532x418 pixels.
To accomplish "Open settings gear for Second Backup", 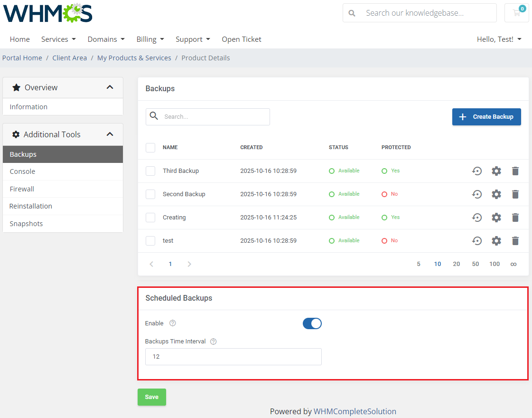I will (496, 194).
